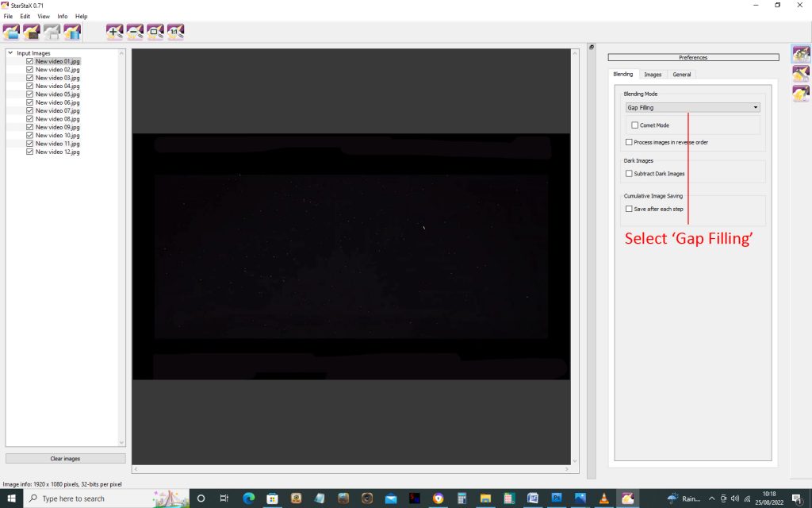Enable Save after each step checkbox
The image size is (812, 508).
[x=629, y=209]
